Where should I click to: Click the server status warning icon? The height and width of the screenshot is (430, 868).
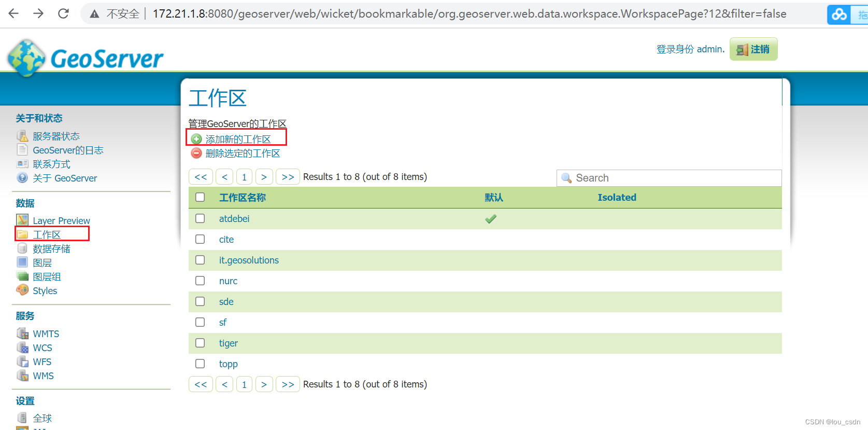[22, 136]
